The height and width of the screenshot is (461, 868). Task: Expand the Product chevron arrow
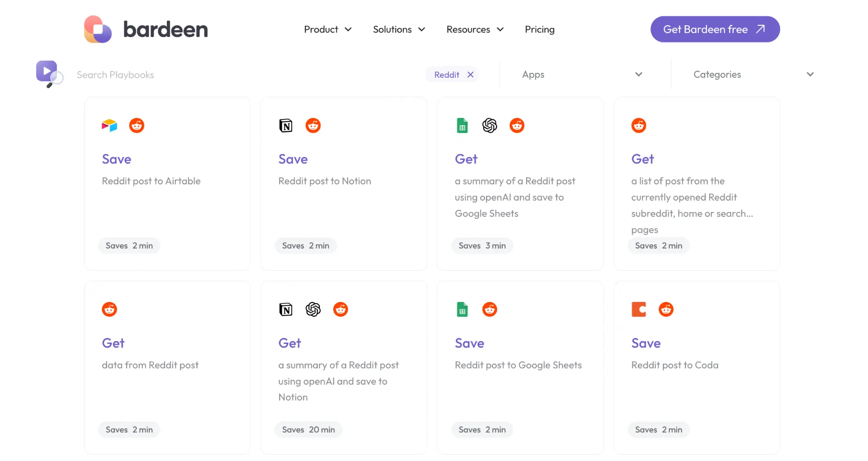pos(348,29)
